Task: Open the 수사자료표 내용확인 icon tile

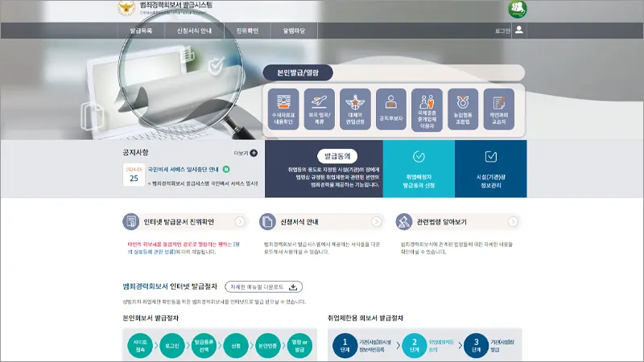Action: 283,109
